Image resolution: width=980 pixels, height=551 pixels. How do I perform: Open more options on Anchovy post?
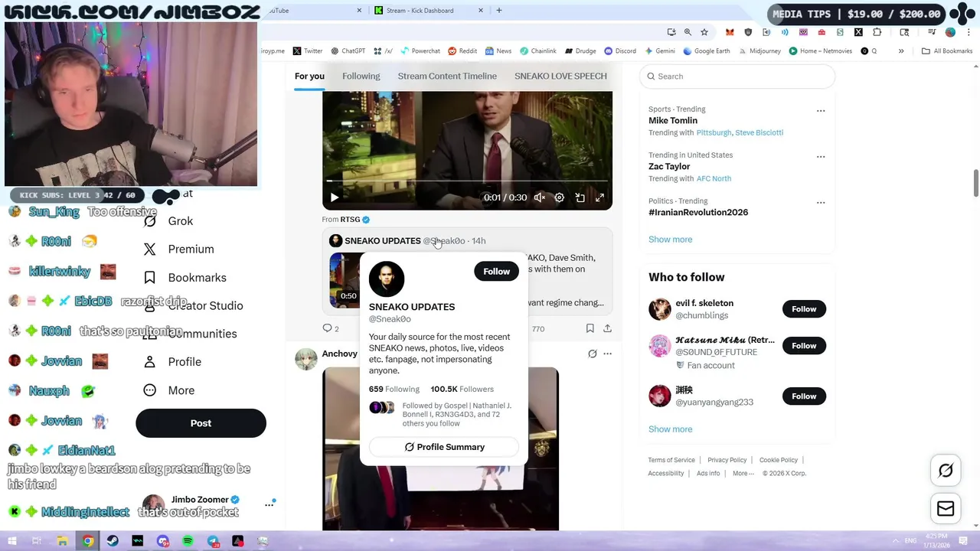click(x=607, y=354)
